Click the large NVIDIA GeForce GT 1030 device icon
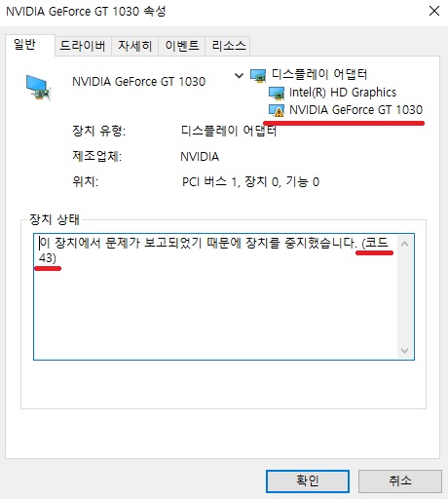 tap(39, 88)
